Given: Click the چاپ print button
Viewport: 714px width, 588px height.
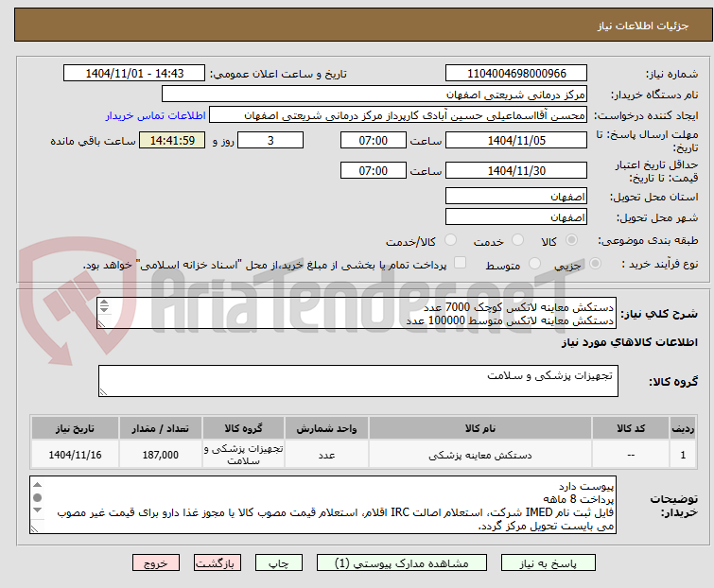Looking at the screenshot, I should pos(279,563).
